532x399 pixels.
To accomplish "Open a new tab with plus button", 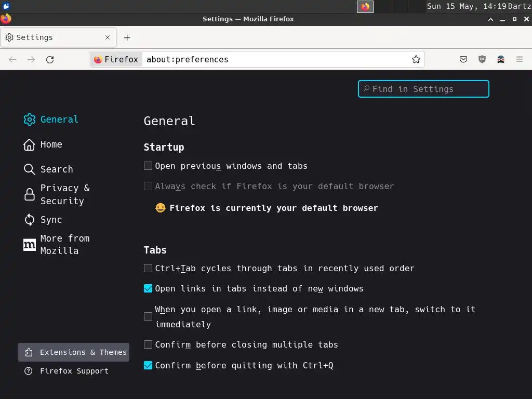I will click(127, 37).
